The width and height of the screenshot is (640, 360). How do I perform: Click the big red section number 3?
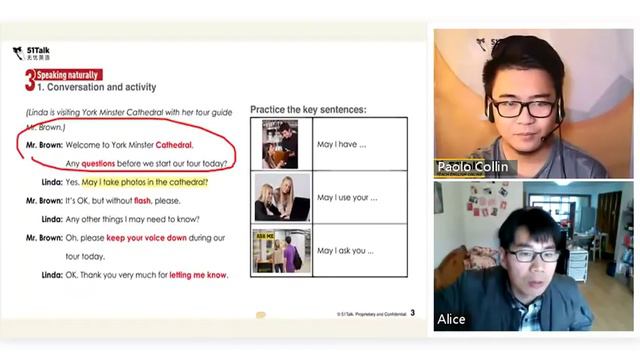(x=30, y=80)
